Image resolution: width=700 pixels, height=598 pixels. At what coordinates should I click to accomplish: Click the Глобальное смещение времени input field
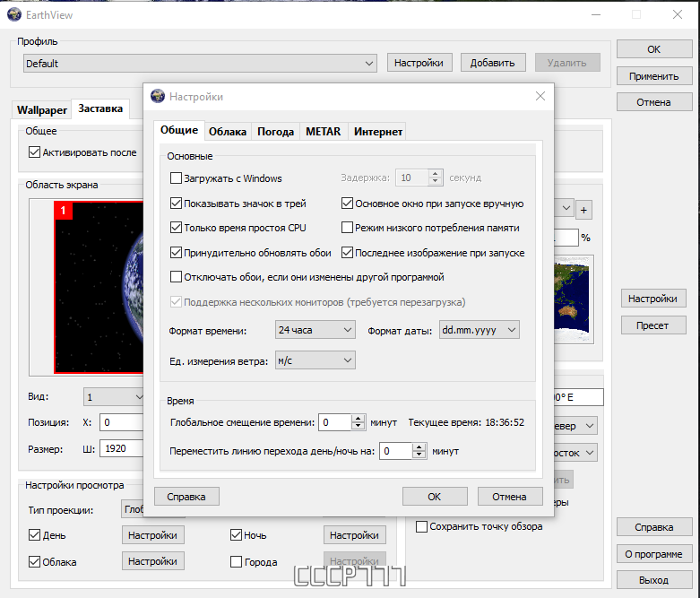(x=335, y=422)
